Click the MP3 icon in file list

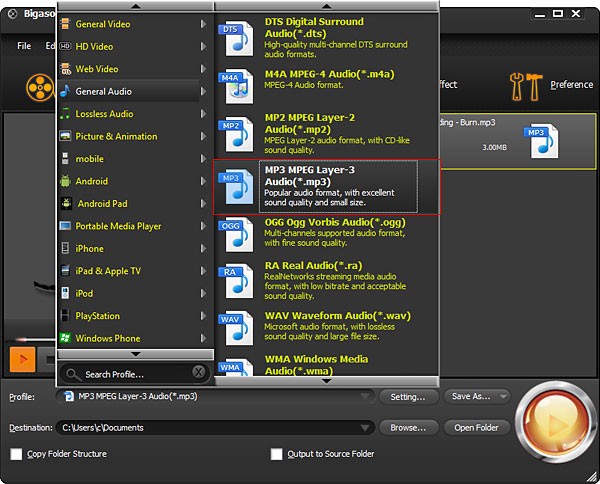pyautogui.click(x=541, y=141)
